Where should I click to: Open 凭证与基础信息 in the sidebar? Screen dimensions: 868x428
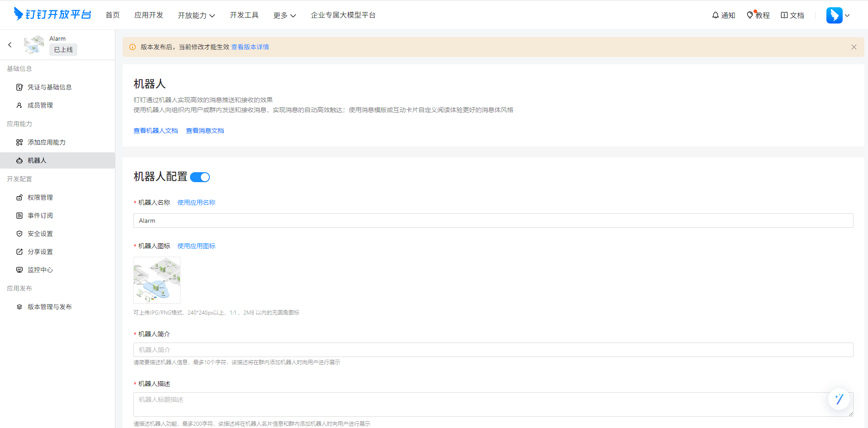pyautogui.click(x=49, y=87)
